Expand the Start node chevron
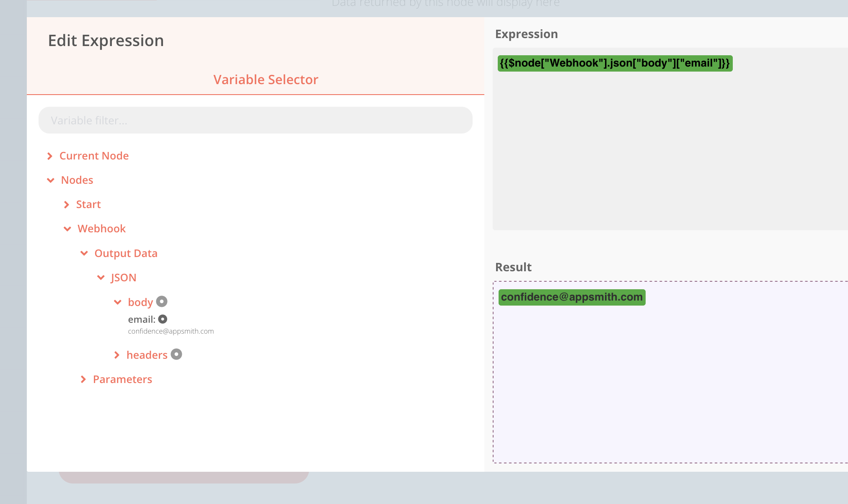 tap(67, 205)
